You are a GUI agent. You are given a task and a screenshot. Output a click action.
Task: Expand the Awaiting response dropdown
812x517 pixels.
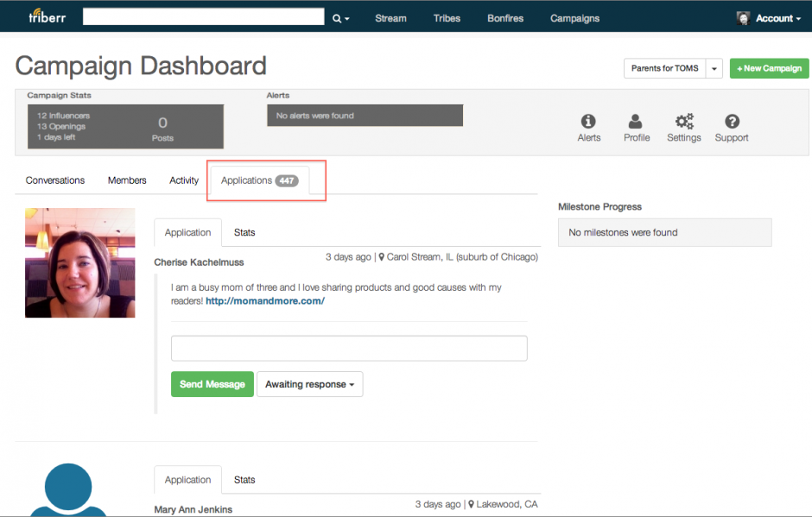pos(309,384)
